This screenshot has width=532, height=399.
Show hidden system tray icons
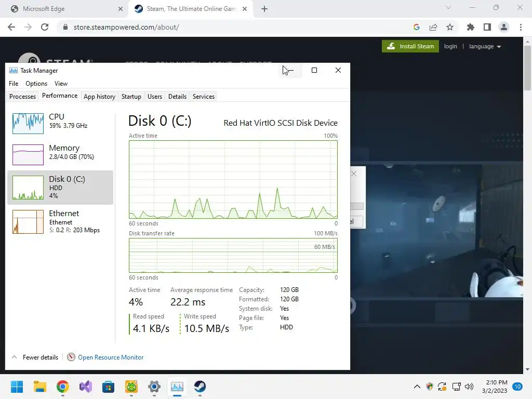(x=417, y=387)
